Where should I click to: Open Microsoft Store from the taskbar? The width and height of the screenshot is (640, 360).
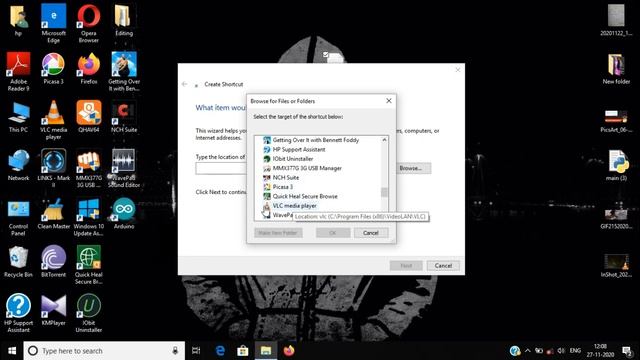click(243, 351)
